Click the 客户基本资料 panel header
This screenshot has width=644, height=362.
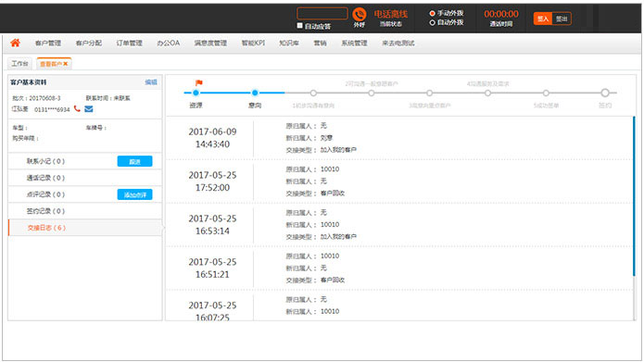(29, 82)
